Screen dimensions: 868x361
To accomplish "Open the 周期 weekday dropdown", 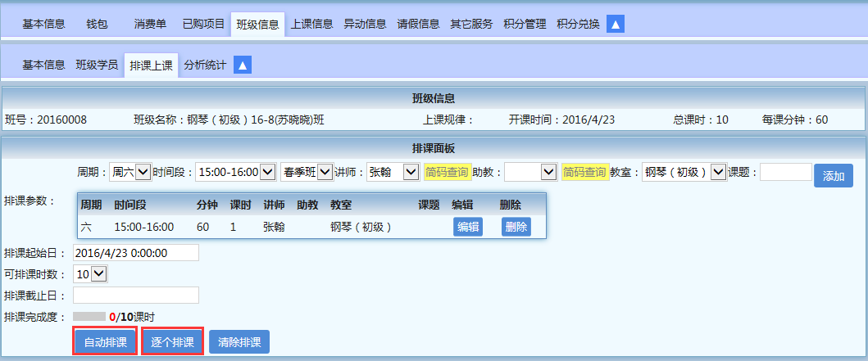I will point(130,172).
